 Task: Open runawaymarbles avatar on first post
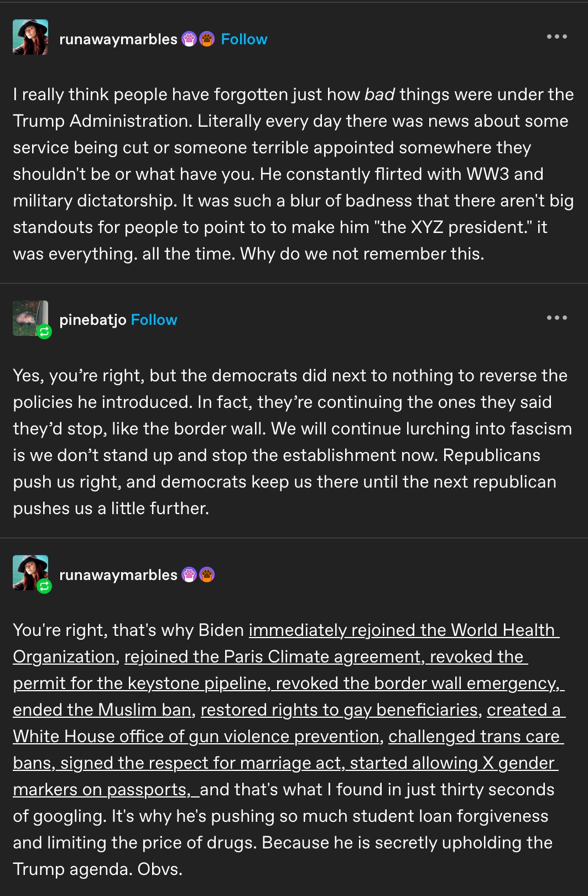pyautogui.click(x=30, y=37)
